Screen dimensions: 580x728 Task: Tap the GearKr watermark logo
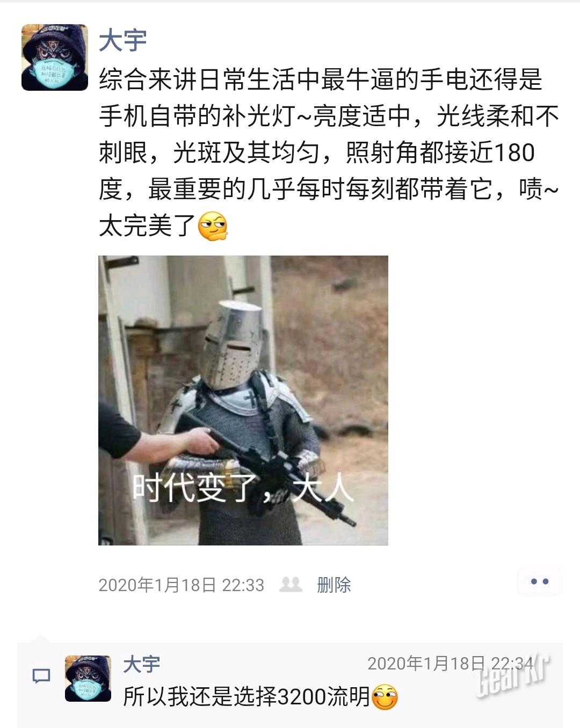pyautogui.click(x=513, y=676)
